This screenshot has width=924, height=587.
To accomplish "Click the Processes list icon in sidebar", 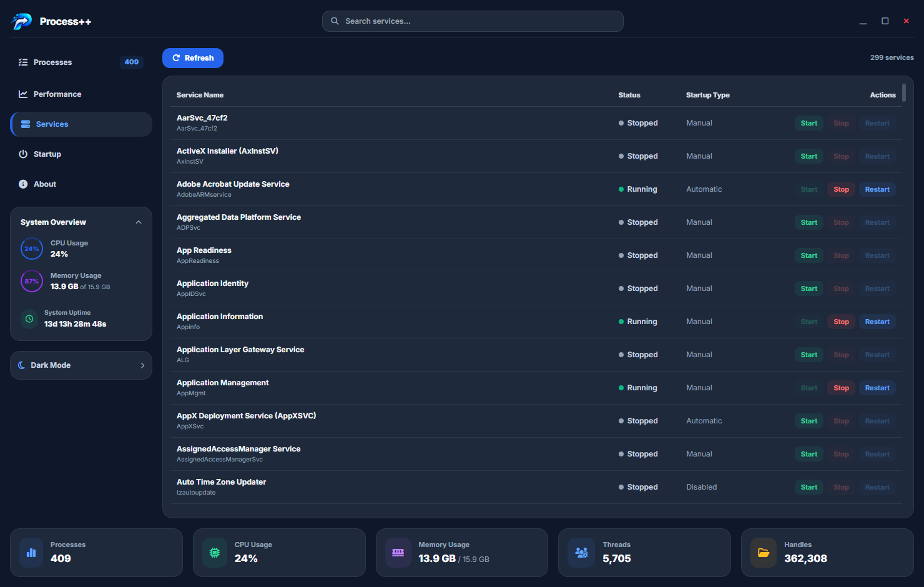I will click(23, 62).
